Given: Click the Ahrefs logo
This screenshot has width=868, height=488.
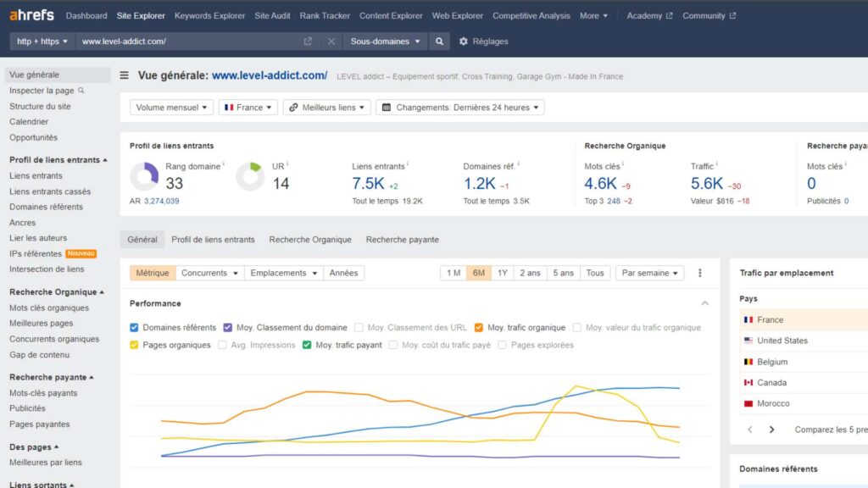Looking at the screenshot, I should click(x=31, y=15).
